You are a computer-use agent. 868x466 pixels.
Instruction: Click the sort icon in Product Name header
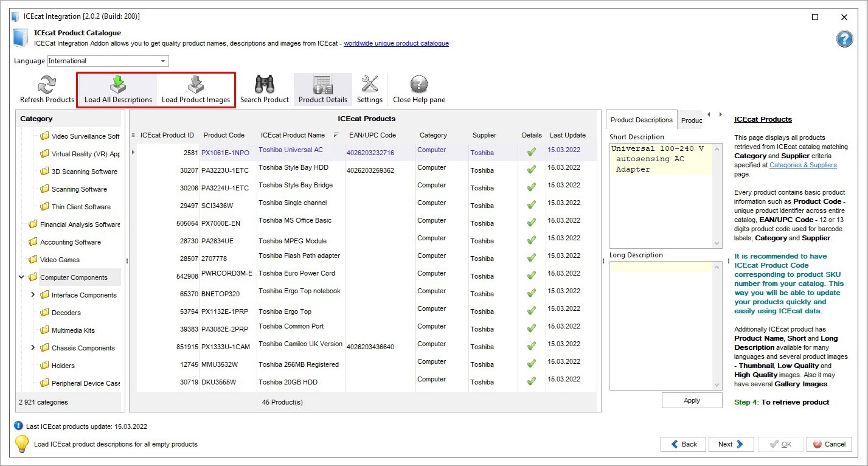[336, 135]
